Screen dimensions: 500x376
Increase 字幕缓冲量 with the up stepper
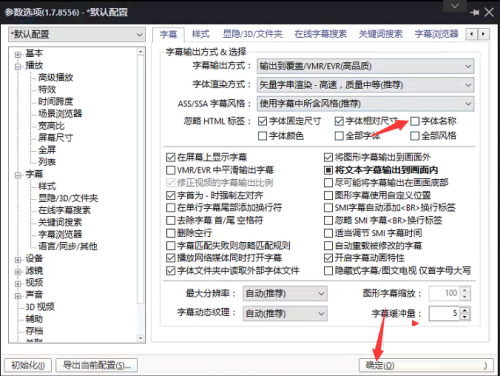[x=465, y=310]
